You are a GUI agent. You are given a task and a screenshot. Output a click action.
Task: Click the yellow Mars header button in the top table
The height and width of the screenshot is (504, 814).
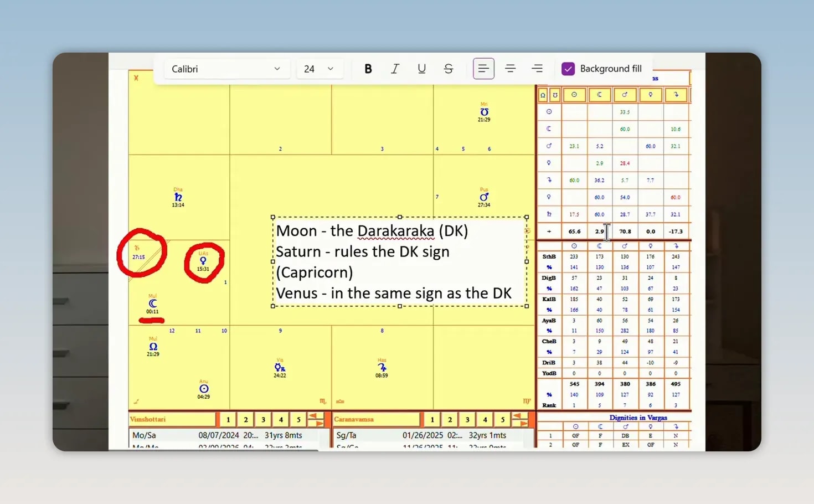pyautogui.click(x=625, y=95)
